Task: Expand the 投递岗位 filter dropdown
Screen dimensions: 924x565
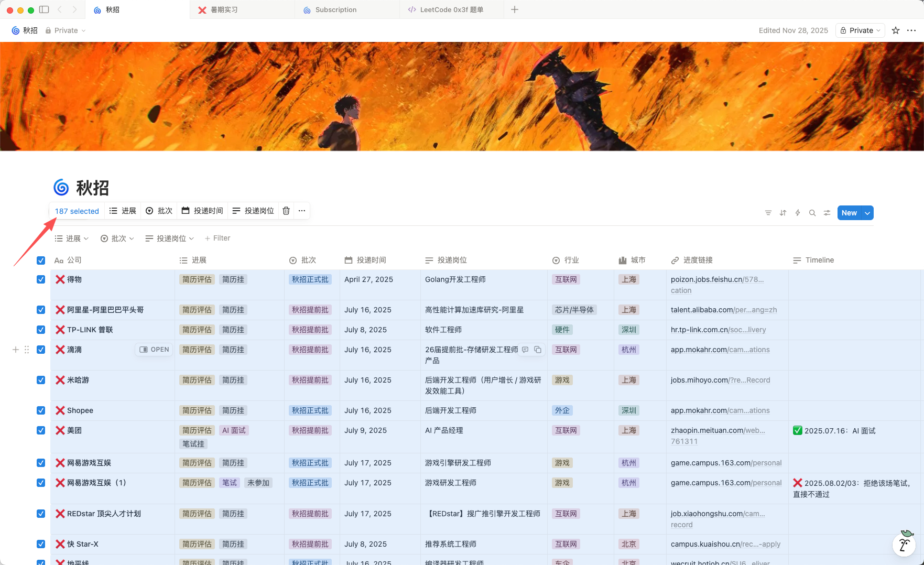Action: click(x=170, y=238)
